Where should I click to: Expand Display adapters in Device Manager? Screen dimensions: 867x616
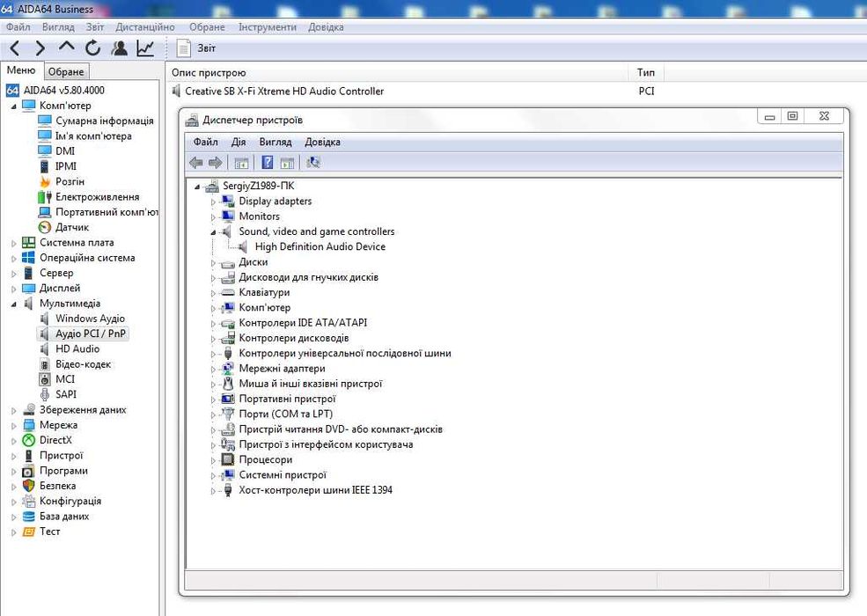[x=213, y=202]
